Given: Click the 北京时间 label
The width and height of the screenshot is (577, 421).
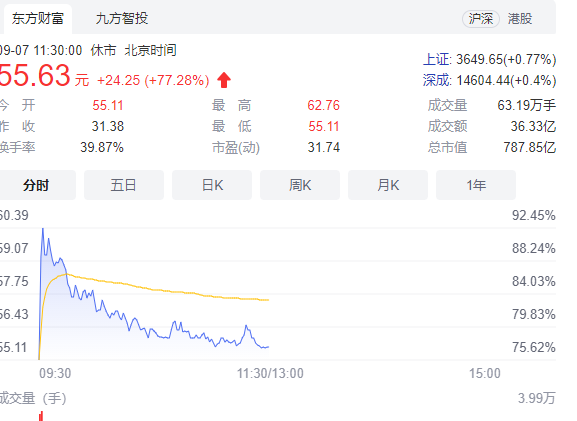Looking at the screenshot, I should (151, 50).
